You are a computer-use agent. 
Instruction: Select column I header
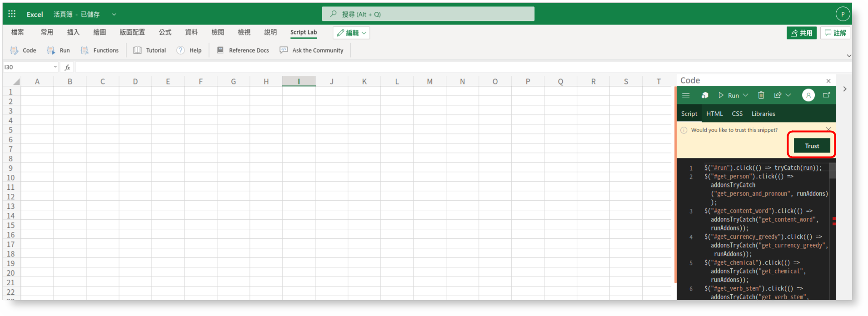[299, 82]
